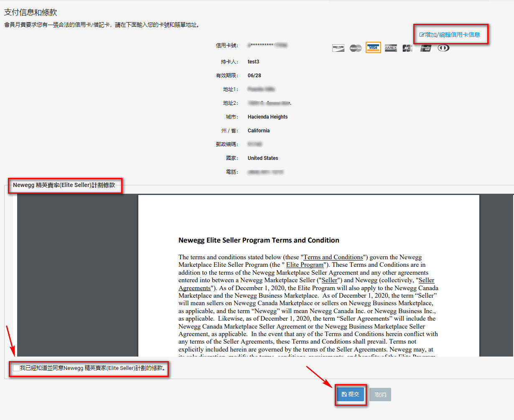Screen dimensions: 514x420
Task: Select the UnionPay card icon
Action: (x=426, y=48)
